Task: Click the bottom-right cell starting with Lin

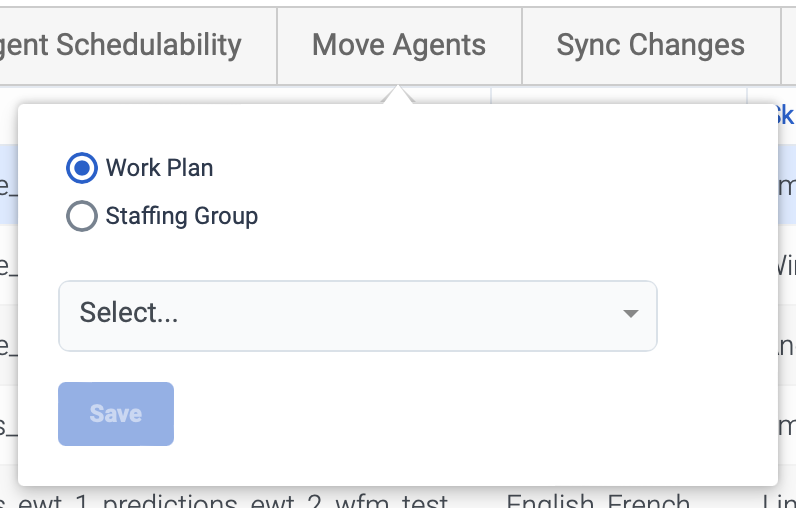Action: [784, 500]
